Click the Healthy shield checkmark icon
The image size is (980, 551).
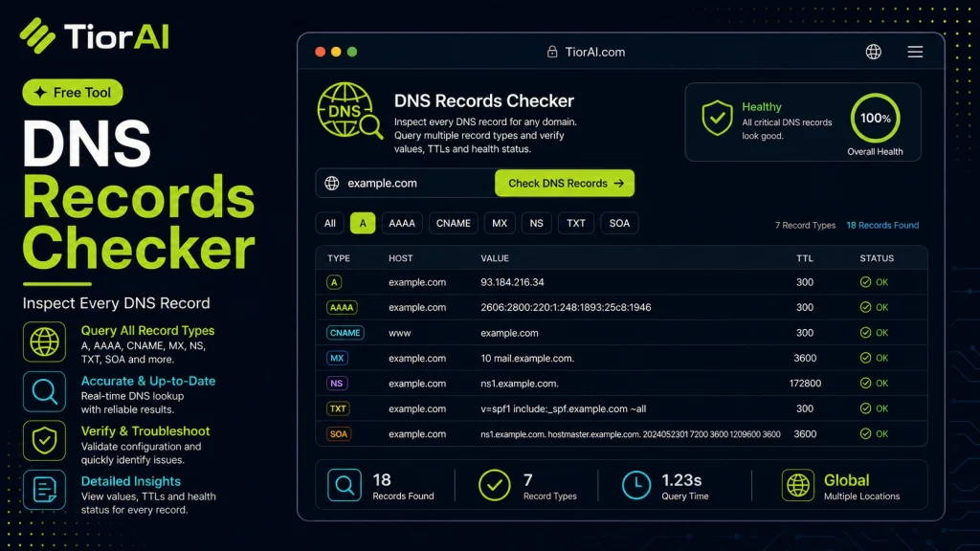(717, 118)
